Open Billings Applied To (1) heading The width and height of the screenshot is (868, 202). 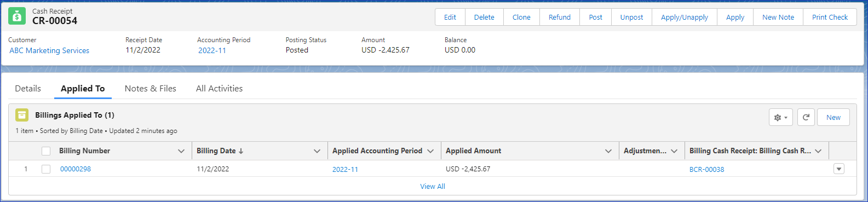point(74,115)
